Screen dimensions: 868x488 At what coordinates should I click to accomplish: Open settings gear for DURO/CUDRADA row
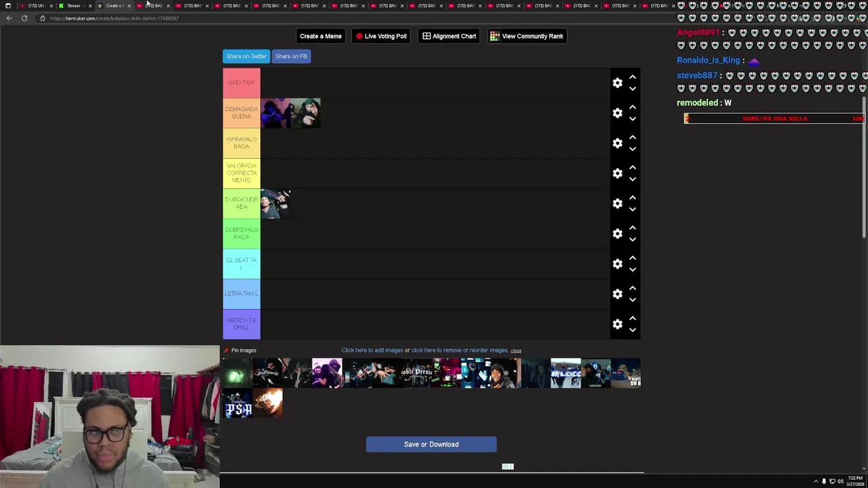[x=617, y=203]
